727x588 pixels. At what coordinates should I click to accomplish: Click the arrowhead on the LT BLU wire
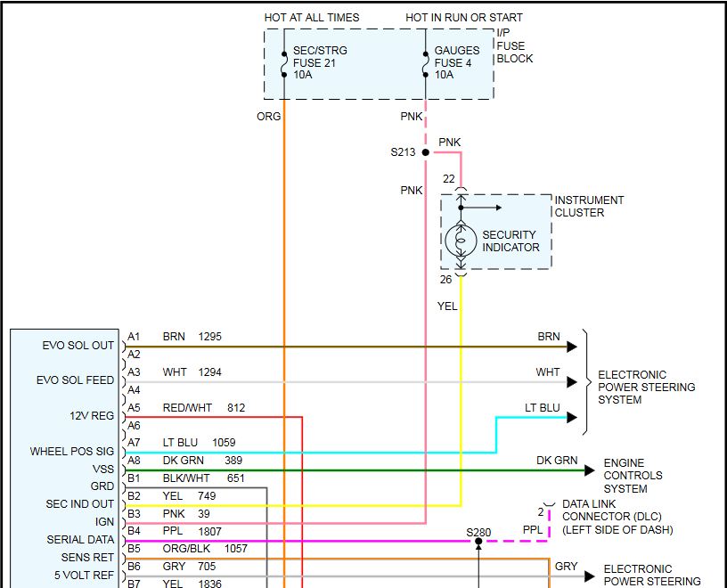(x=571, y=417)
